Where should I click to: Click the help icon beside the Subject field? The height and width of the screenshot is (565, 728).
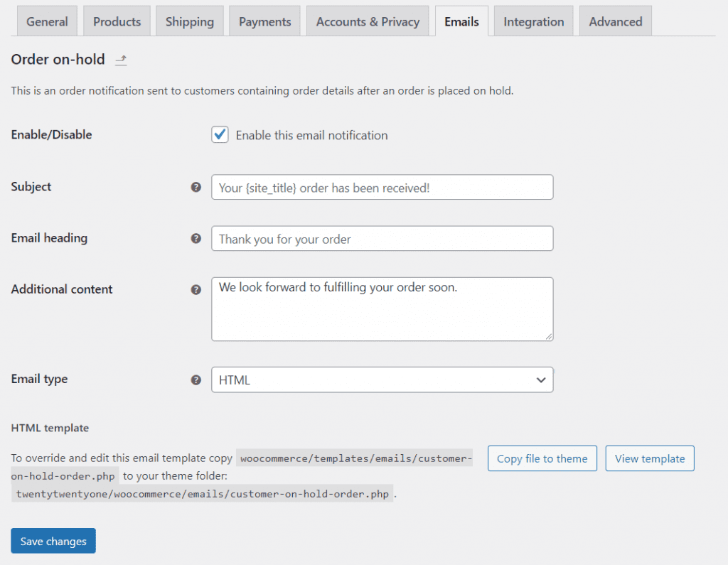point(196,187)
